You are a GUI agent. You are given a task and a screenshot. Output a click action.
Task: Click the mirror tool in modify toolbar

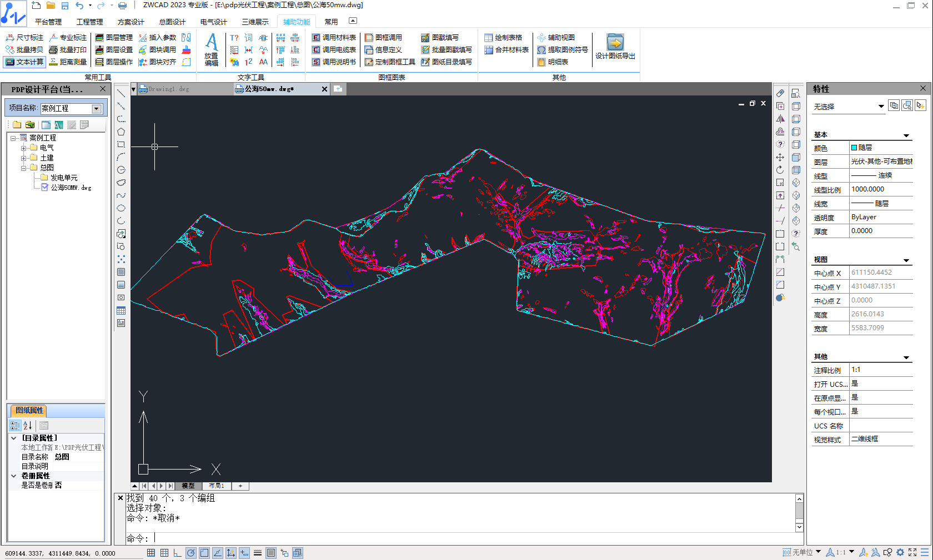tap(780, 119)
